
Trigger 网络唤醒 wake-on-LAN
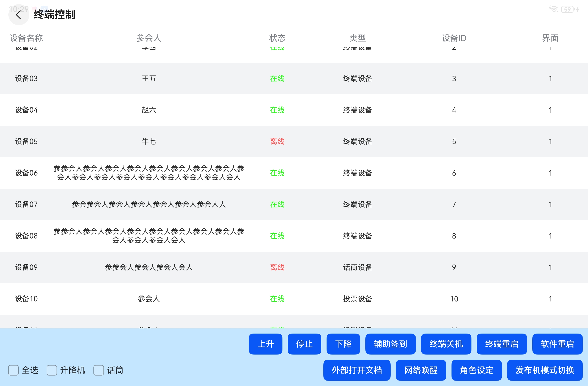coord(421,370)
